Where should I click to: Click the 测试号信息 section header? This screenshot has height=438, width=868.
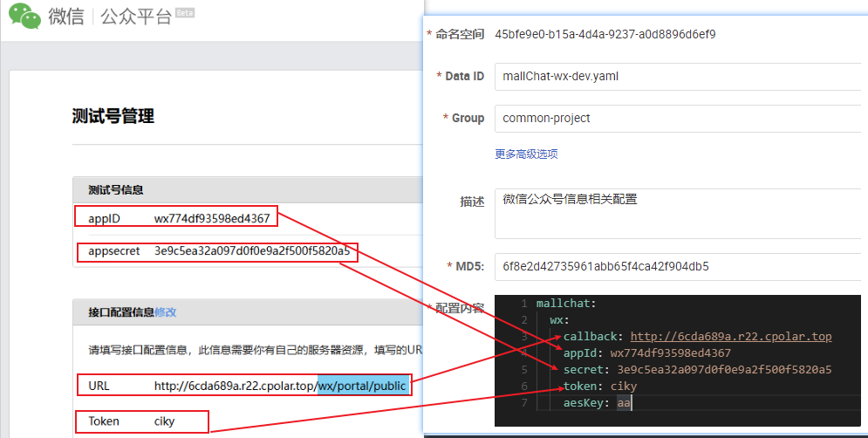pos(248,190)
